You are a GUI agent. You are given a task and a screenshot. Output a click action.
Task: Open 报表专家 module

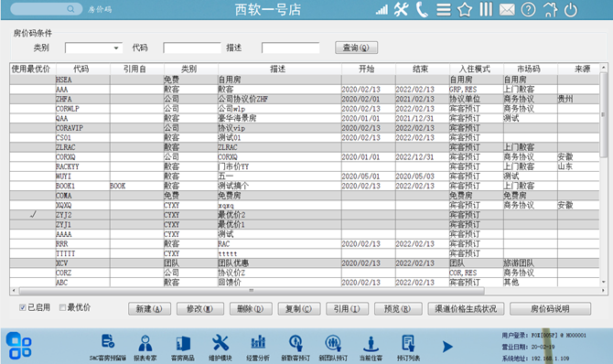(145, 347)
